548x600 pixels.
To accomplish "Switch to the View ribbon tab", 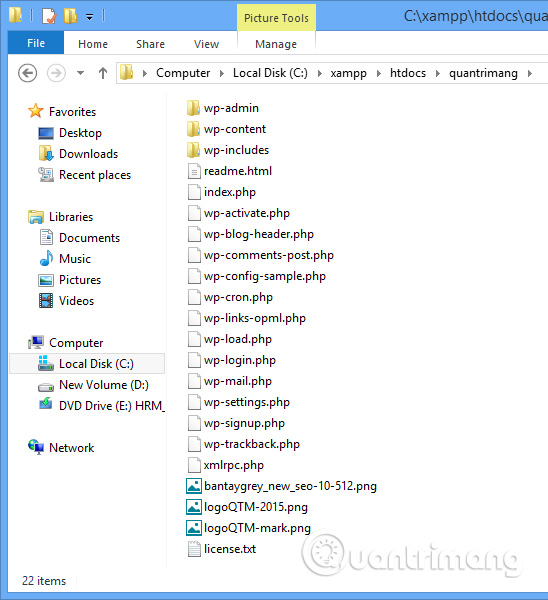I will click(x=206, y=44).
